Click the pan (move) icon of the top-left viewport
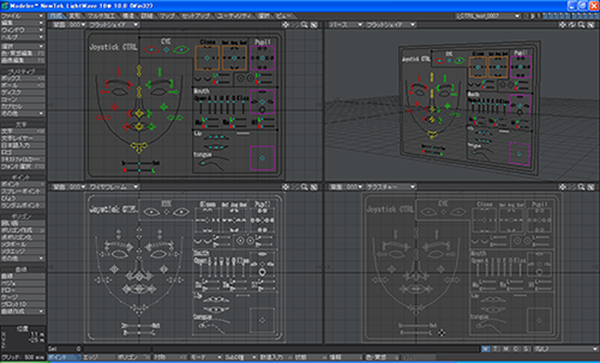 285,25
